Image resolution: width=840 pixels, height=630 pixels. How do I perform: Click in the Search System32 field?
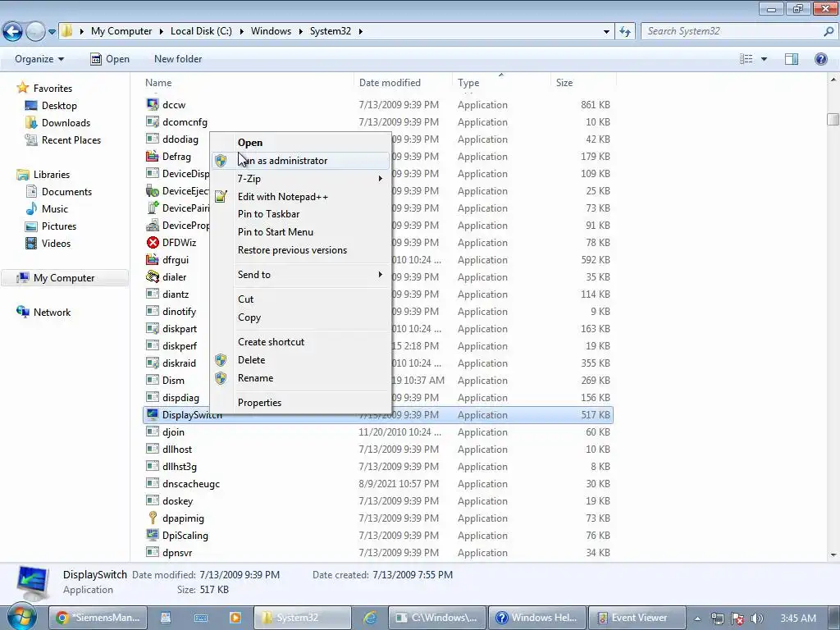pyautogui.click(x=731, y=31)
